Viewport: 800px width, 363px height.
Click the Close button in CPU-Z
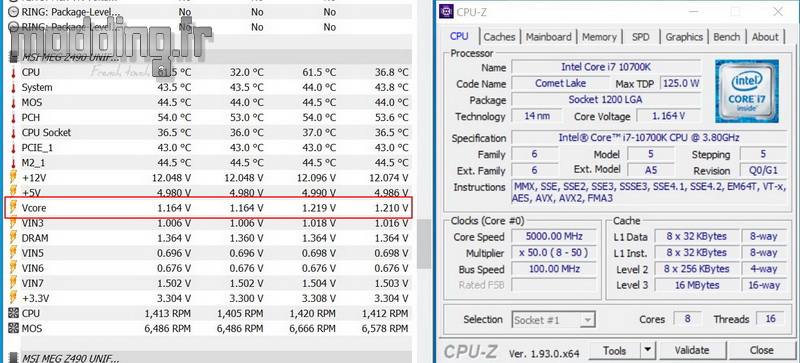tap(761, 351)
